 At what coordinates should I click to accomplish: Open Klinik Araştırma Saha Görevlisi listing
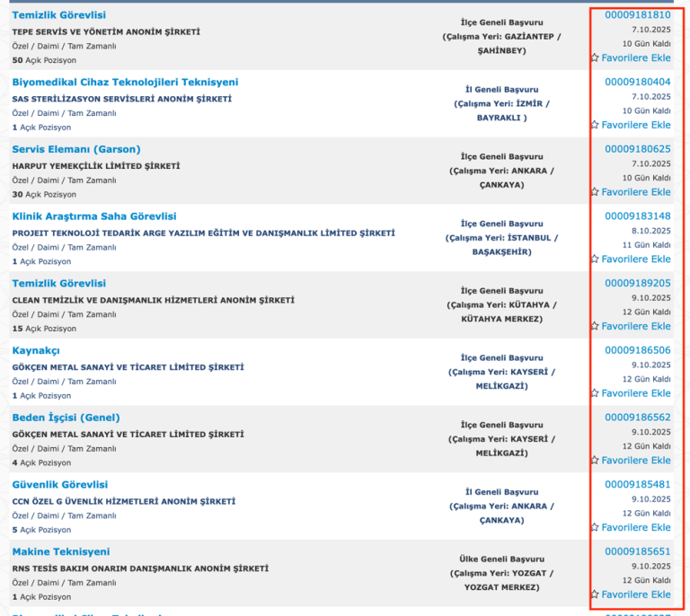[94, 216]
